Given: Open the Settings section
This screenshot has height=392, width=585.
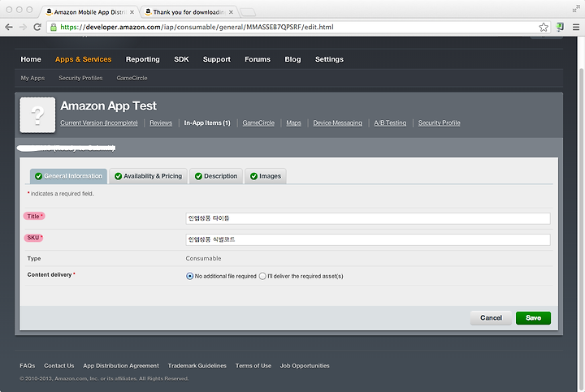Looking at the screenshot, I should click(x=329, y=59).
